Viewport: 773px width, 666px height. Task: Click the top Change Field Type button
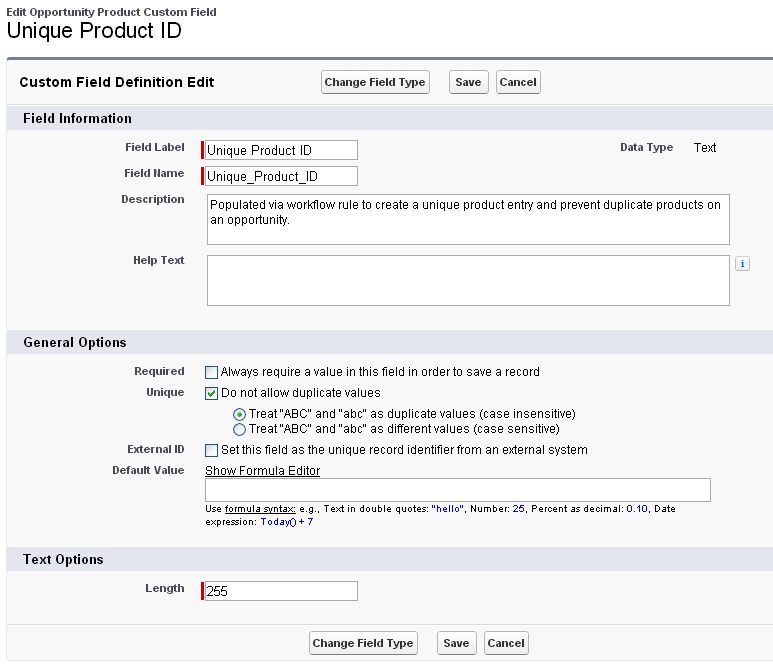click(375, 82)
